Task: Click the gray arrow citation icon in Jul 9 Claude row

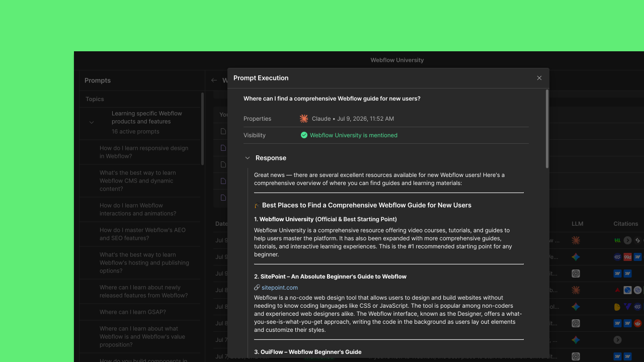Action: (627, 240)
